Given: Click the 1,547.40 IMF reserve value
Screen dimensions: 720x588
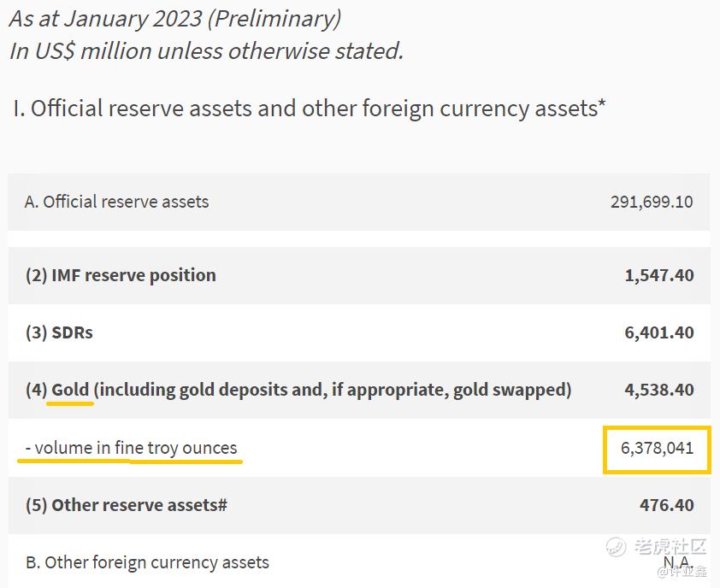Looking at the screenshot, I should point(658,275).
